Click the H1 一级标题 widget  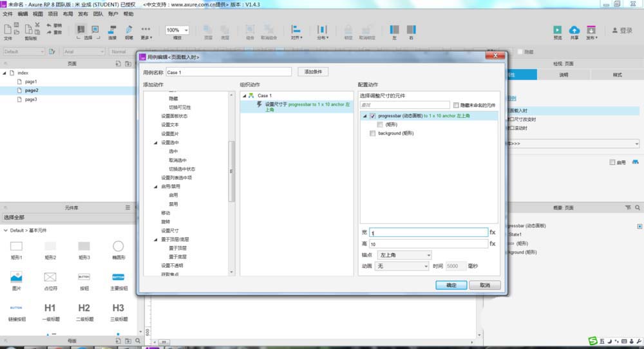pyautogui.click(x=50, y=308)
